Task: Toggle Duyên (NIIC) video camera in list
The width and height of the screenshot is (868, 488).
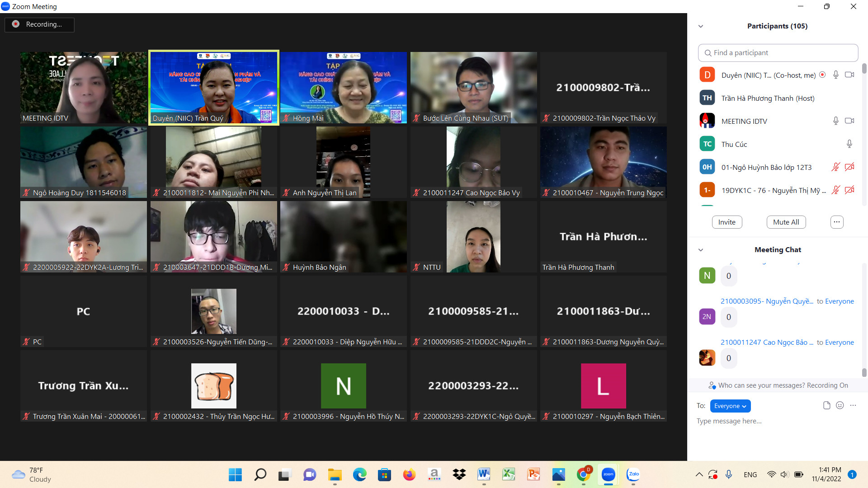Action: click(849, 75)
